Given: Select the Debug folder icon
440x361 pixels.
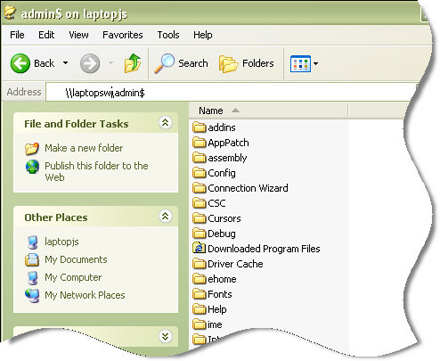Looking at the screenshot, I should point(199,234).
